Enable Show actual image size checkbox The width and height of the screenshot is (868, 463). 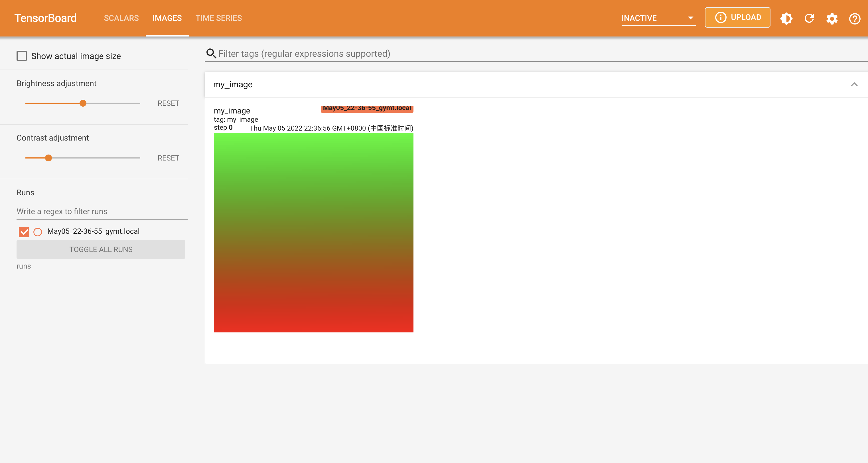[22, 56]
